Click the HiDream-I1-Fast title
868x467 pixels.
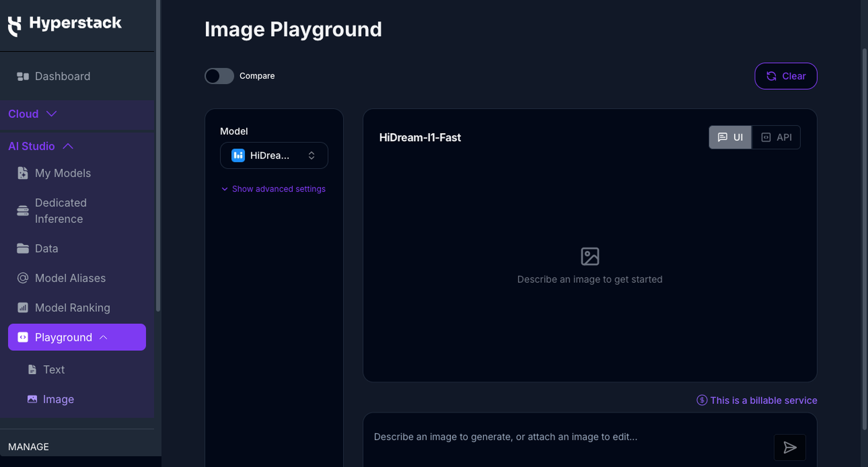[x=420, y=138]
